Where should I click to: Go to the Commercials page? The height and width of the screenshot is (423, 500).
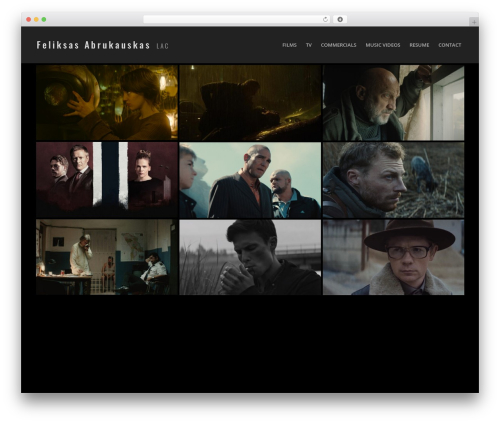(x=338, y=45)
